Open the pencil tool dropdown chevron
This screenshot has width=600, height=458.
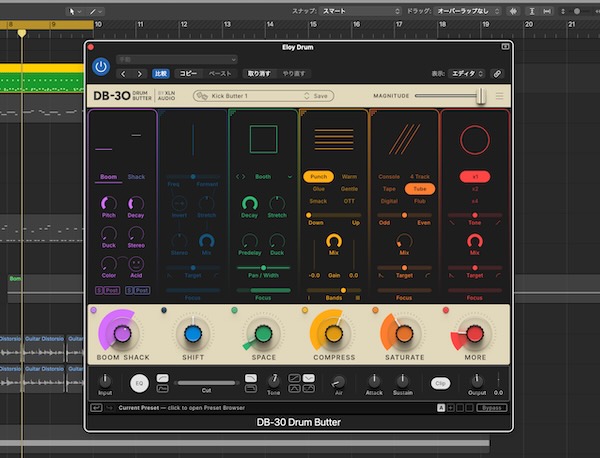pyautogui.click(x=100, y=12)
